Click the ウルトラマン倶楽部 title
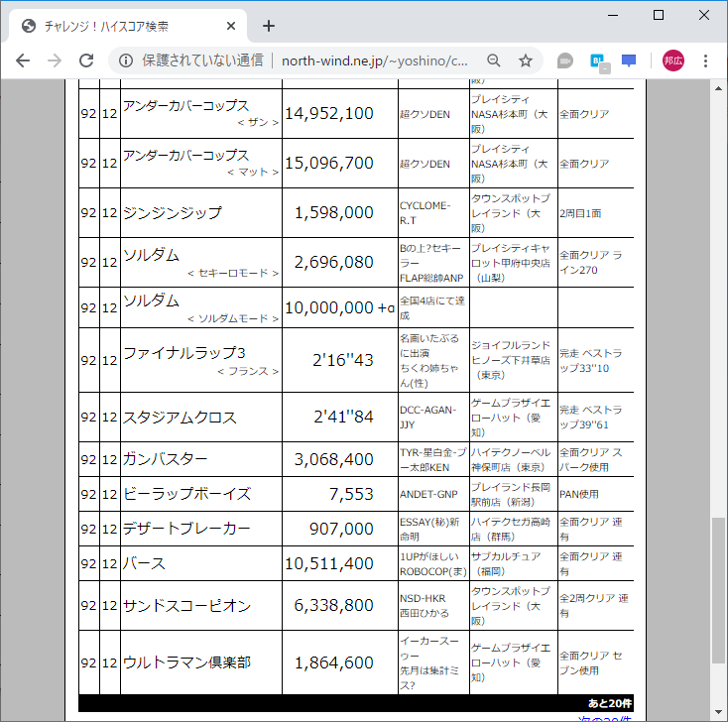The width and height of the screenshot is (728, 722). coord(186,662)
